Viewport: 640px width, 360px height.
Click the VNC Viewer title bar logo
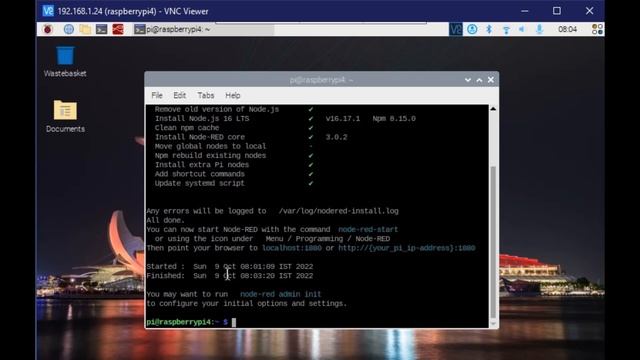(48, 11)
